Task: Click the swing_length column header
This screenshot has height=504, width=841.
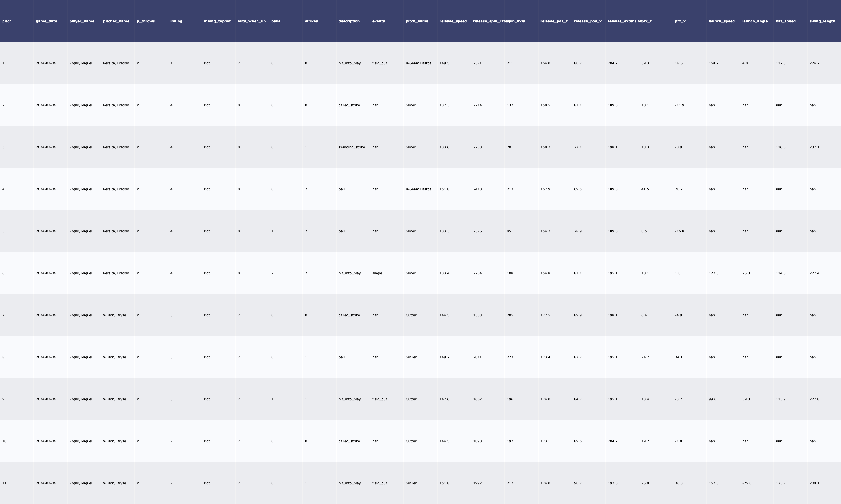Action: tap(822, 21)
